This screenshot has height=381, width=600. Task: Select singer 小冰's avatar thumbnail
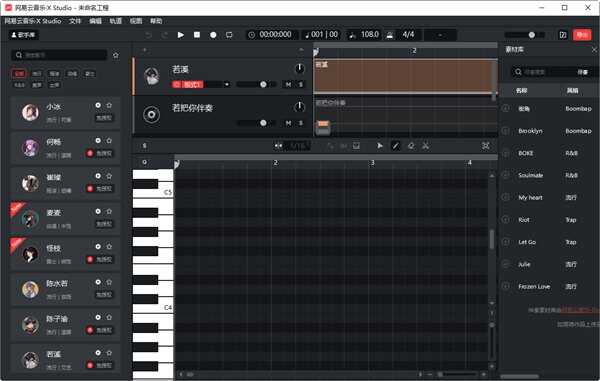tap(30, 112)
